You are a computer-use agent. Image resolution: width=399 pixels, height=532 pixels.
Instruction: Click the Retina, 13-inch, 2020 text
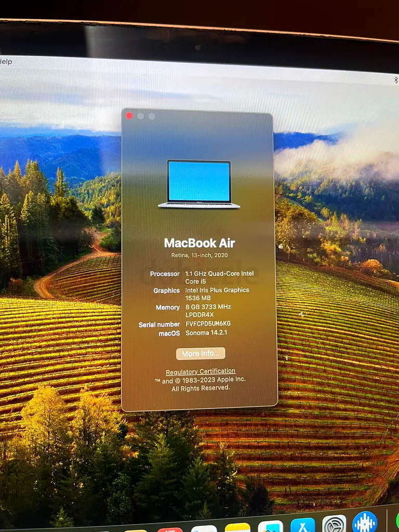(199, 255)
